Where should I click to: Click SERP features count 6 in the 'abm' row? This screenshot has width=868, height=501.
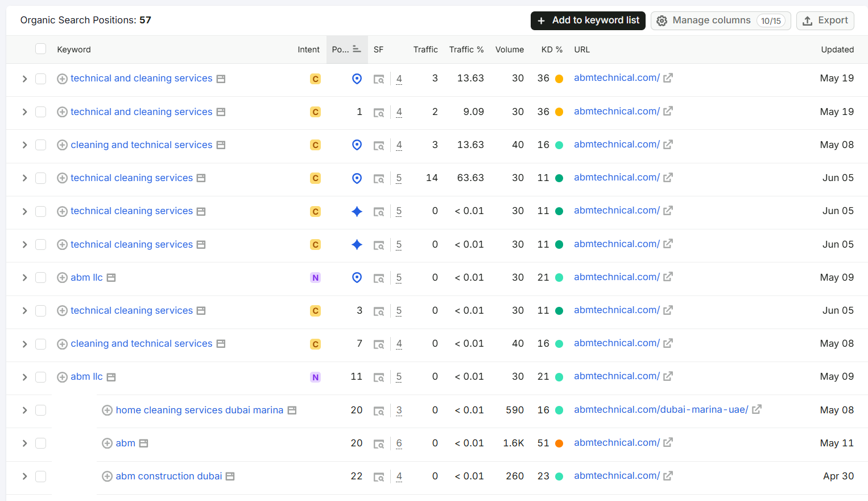399,443
